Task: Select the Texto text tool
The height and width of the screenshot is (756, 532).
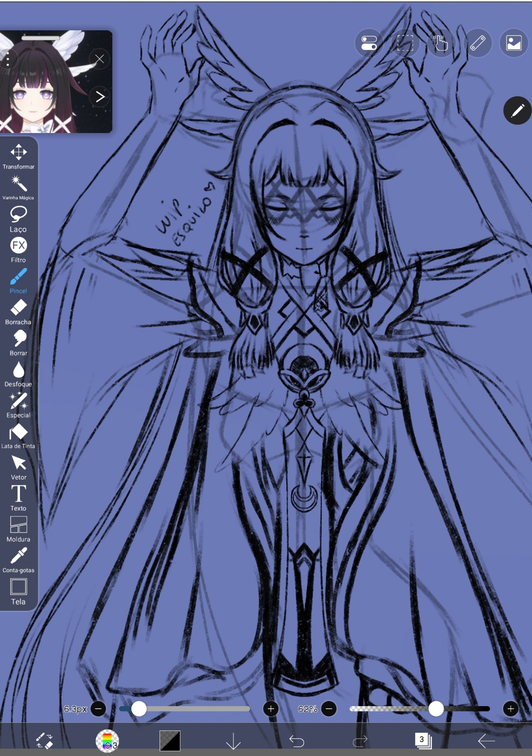Action: [x=18, y=498]
